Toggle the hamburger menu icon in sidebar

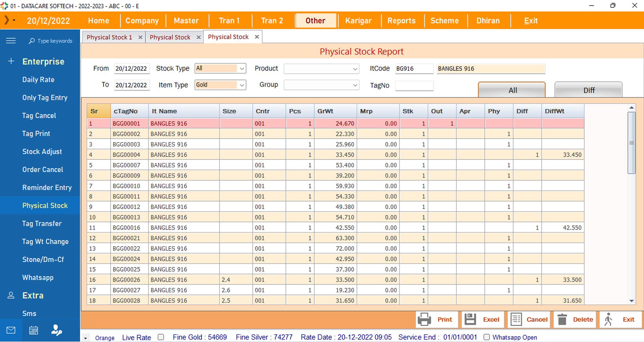(x=11, y=41)
